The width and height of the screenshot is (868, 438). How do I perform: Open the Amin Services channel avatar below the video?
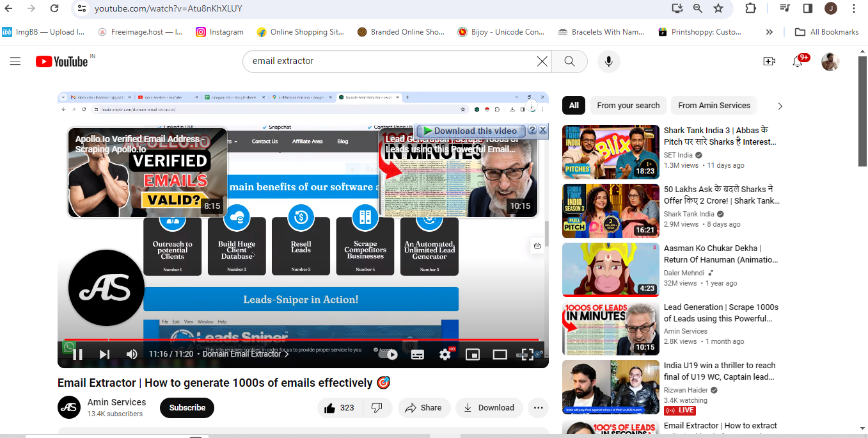69,408
